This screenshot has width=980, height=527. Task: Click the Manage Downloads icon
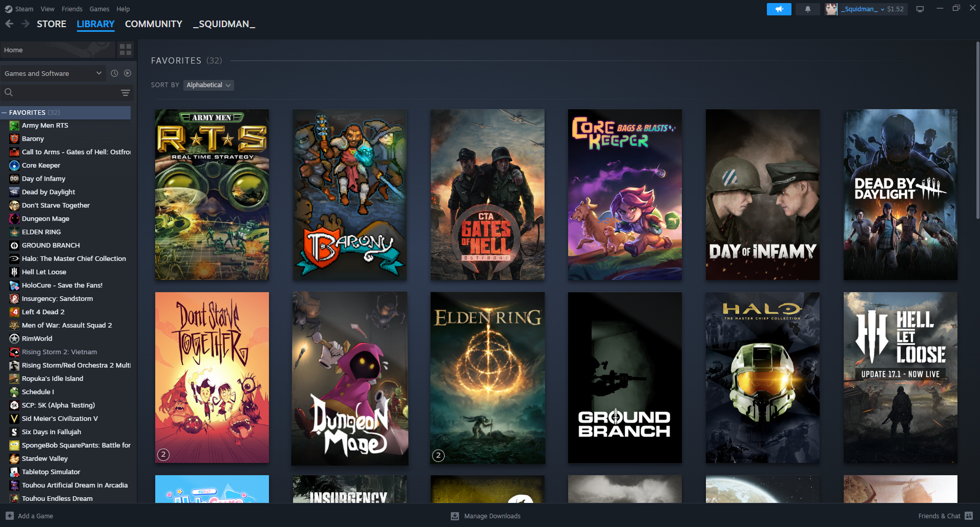coord(455,516)
